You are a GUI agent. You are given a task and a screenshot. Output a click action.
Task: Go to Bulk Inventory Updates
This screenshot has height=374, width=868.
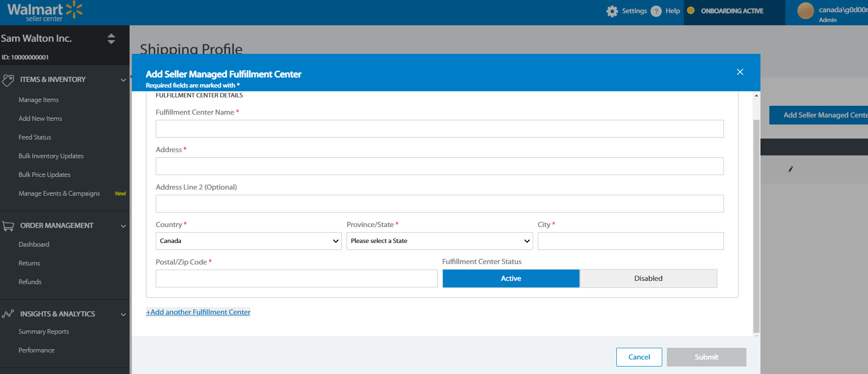pos(51,156)
